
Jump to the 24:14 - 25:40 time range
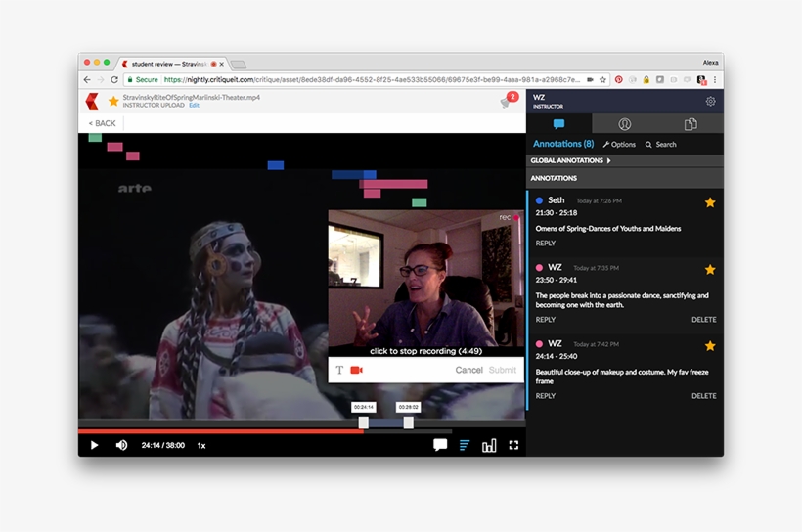pos(556,356)
